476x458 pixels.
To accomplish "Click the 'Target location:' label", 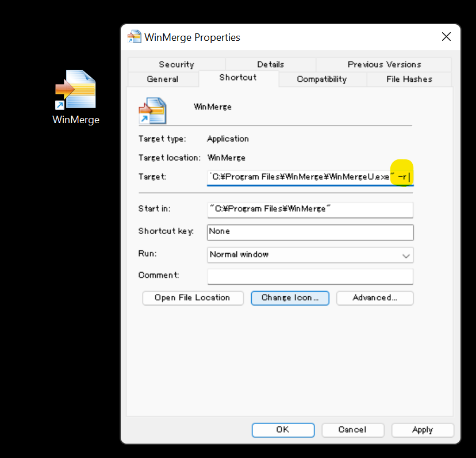I will pyautogui.click(x=170, y=158).
